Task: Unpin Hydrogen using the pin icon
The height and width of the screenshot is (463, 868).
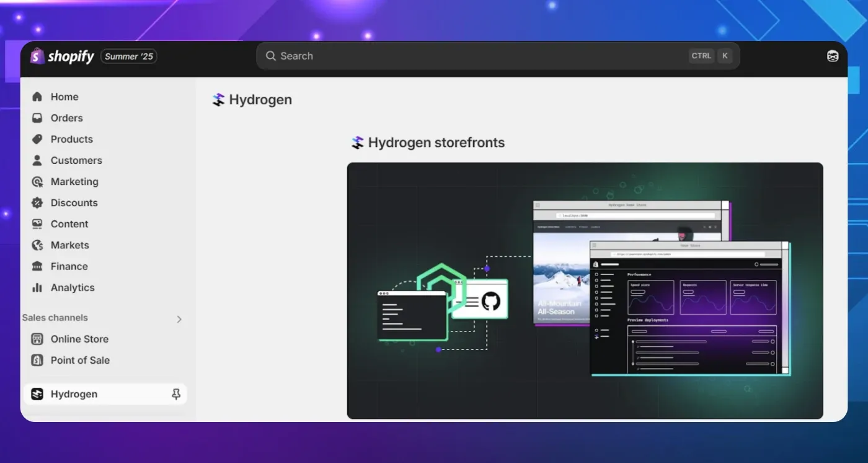Action: (x=176, y=393)
